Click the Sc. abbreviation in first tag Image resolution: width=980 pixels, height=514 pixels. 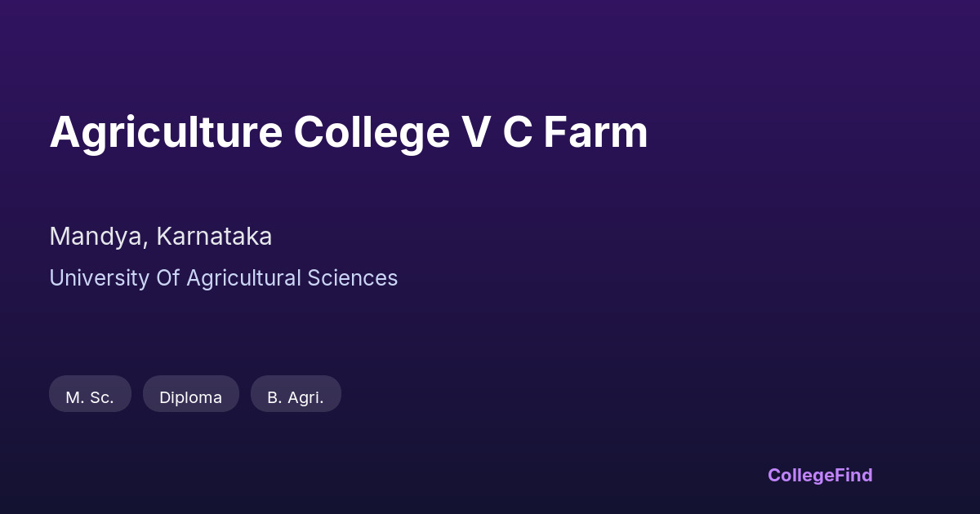click(102, 397)
